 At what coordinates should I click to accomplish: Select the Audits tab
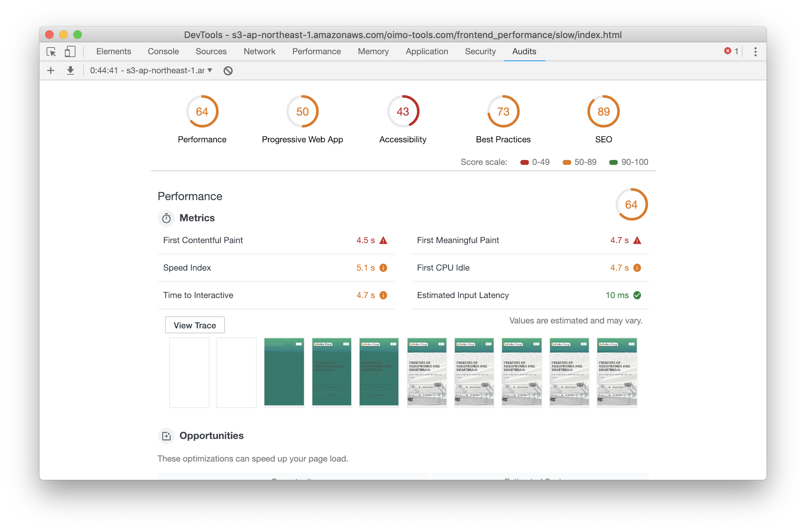click(x=524, y=51)
